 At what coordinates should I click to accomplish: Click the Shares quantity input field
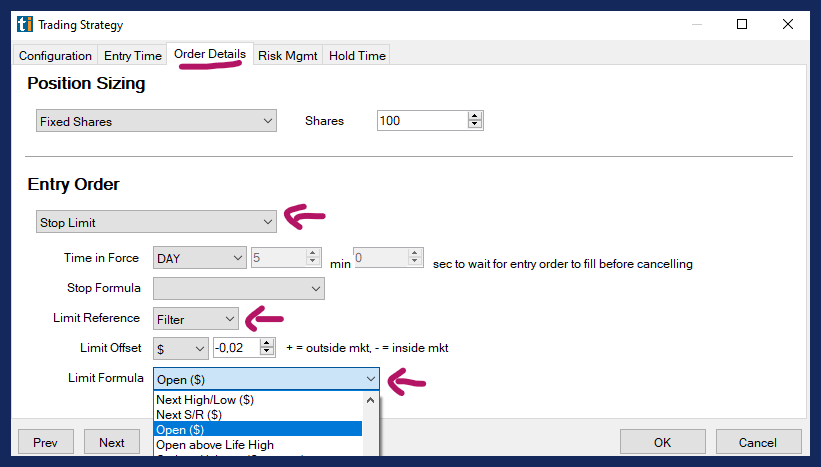point(421,121)
